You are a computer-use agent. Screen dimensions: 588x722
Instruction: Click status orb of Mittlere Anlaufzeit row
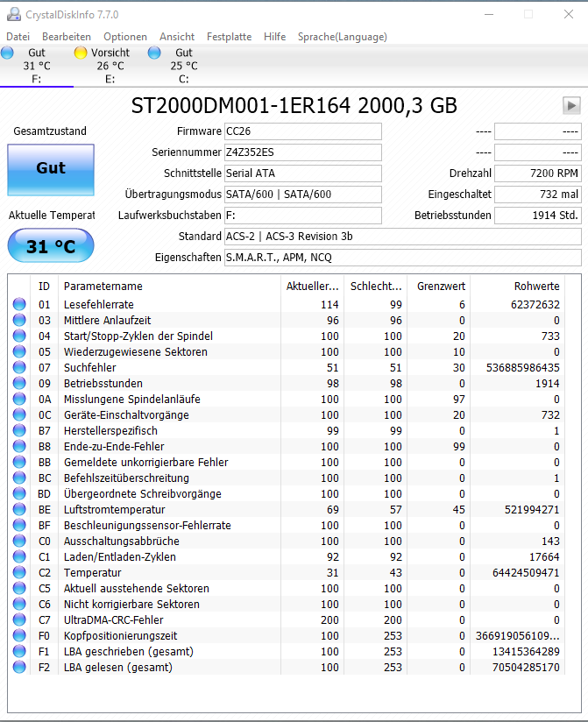(x=19, y=320)
